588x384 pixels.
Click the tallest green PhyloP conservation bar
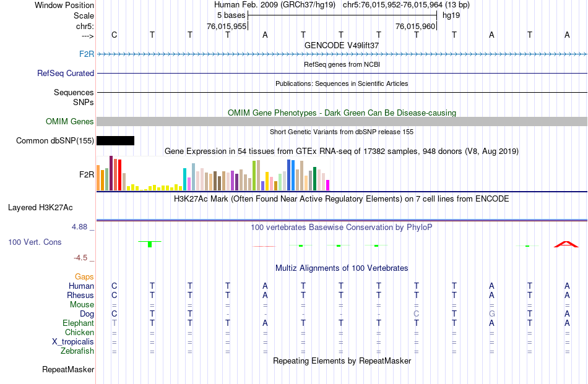pyautogui.click(x=150, y=244)
